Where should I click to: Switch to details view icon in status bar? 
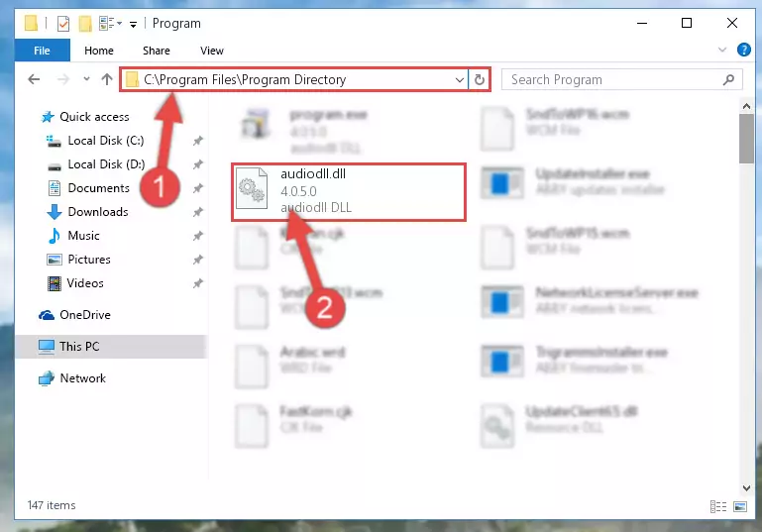(718, 506)
